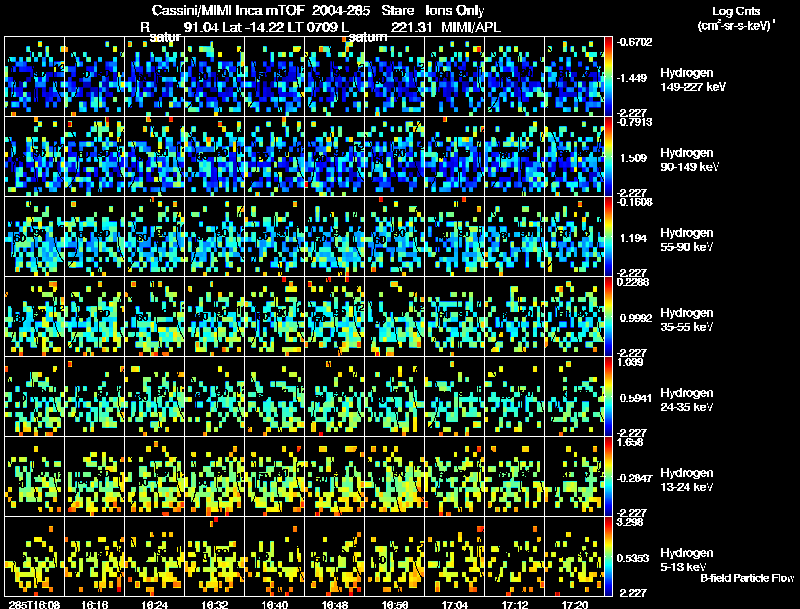
Task: Select the 'LT 0709' local time value
Action: tap(312, 27)
